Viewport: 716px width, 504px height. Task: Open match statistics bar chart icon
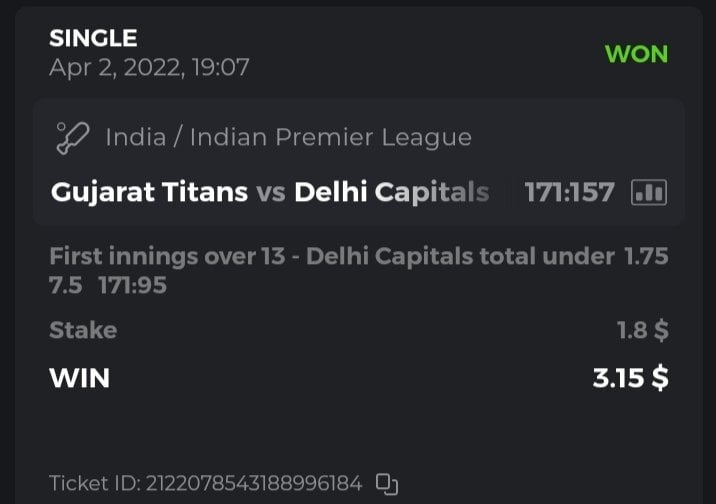pyautogui.click(x=649, y=192)
